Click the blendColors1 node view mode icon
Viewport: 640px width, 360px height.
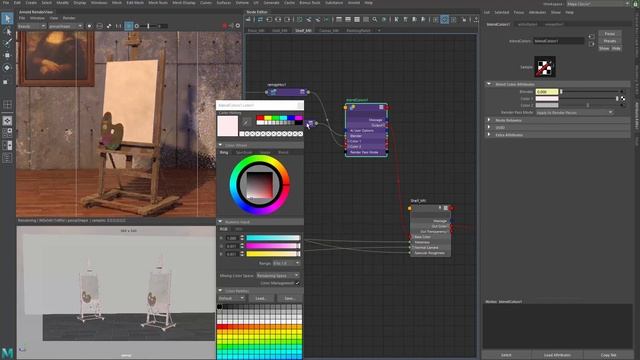click(x=381, y=107)
